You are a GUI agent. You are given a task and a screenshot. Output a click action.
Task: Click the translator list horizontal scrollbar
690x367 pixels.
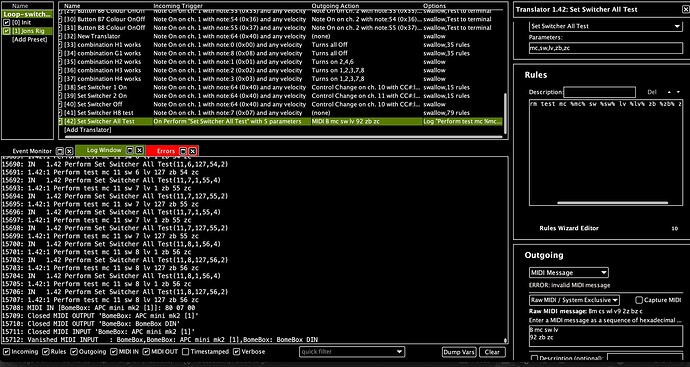point(282,137)
